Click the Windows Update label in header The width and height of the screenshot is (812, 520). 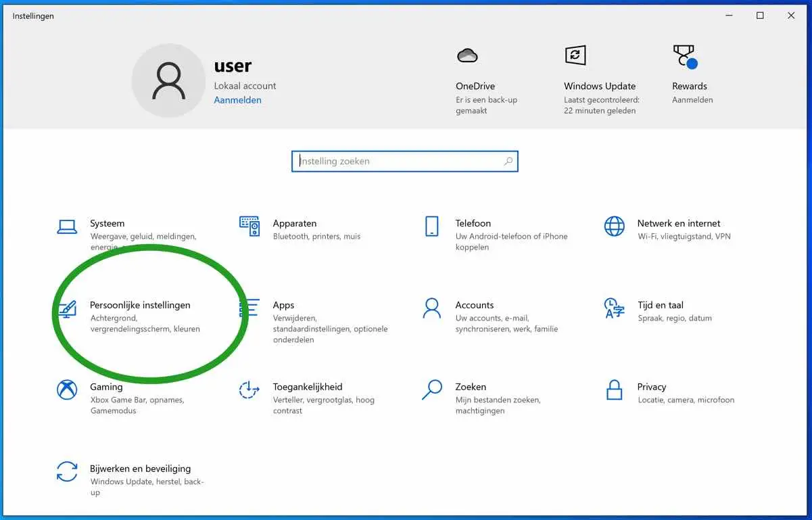coord(600,86)
